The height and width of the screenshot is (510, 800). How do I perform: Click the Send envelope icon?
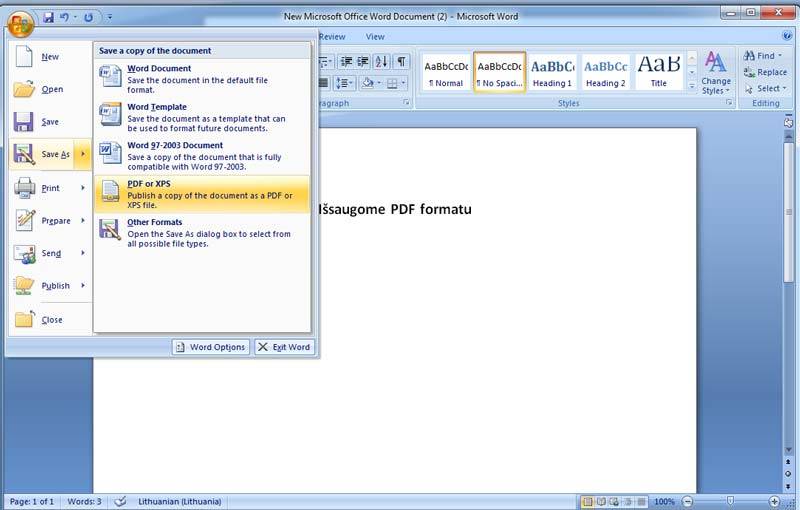click(24, 253)
